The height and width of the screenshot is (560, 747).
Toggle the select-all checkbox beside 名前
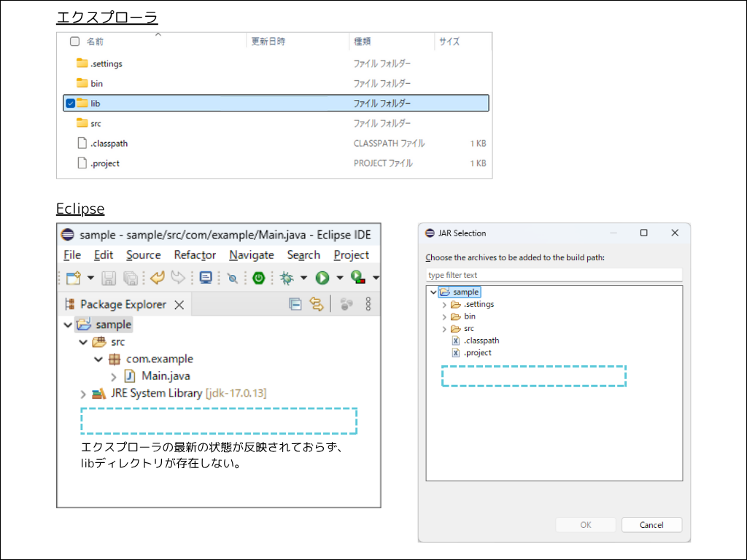[x=74, y=42]
